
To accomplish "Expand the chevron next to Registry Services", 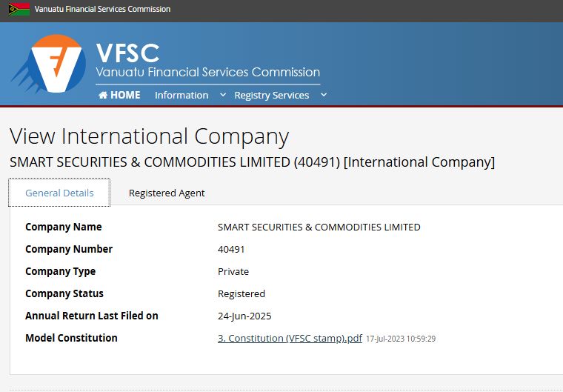I will [324, 95].
